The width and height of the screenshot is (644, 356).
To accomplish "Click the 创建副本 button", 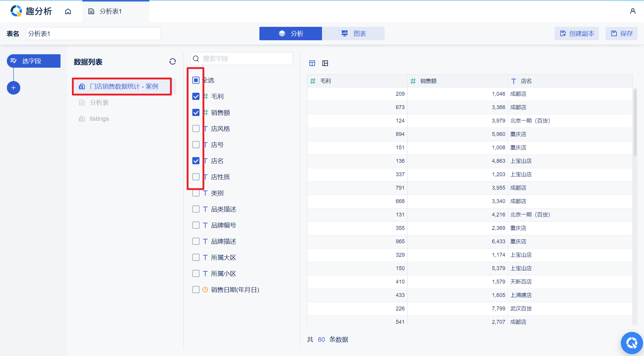I will coord(577,33).
